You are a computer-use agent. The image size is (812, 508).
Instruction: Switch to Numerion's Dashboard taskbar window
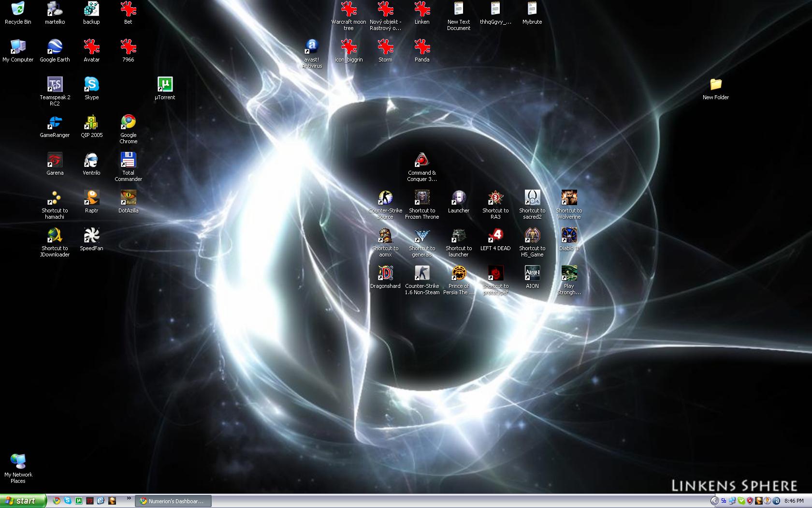click(x=173, y=501)
